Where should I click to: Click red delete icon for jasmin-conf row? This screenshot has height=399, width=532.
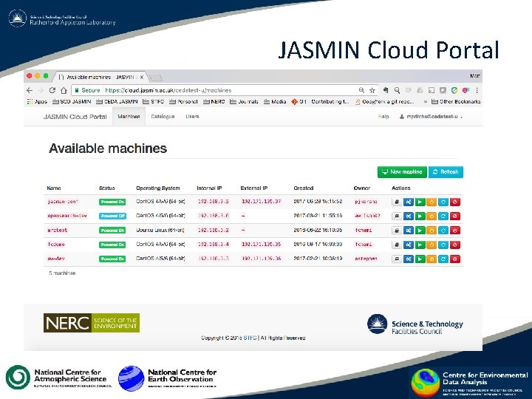[455, 202]
